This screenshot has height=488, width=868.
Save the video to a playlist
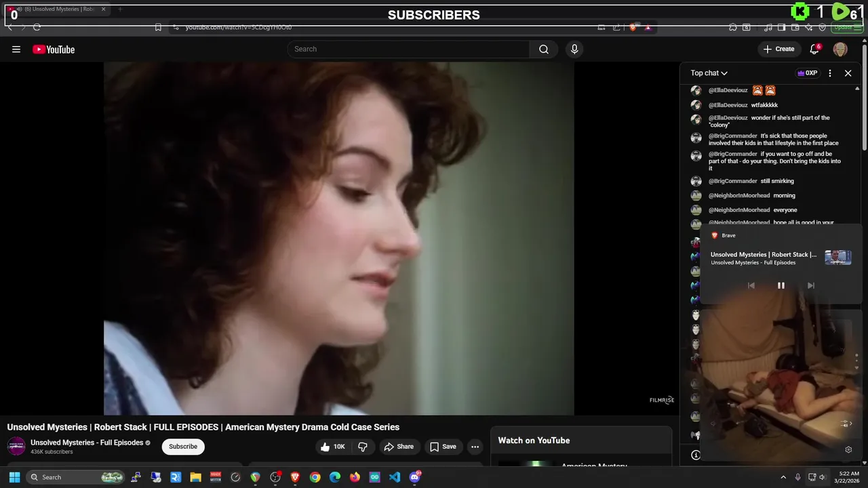(443, 447)
